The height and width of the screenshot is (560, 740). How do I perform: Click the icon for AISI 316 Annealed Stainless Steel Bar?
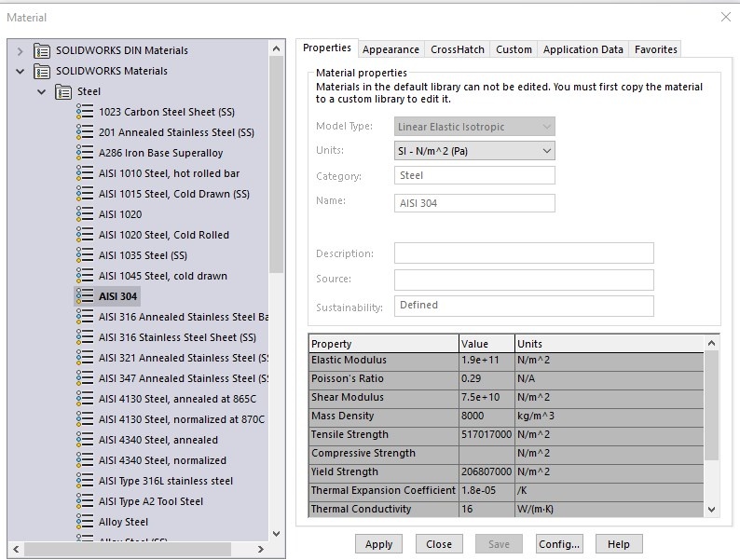85,317
